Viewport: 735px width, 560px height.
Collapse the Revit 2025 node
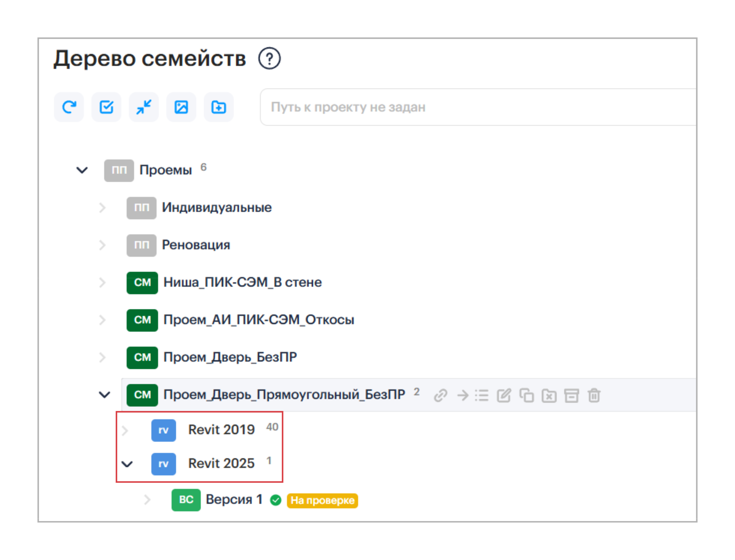pyautogui.click(x=127, y=464)
